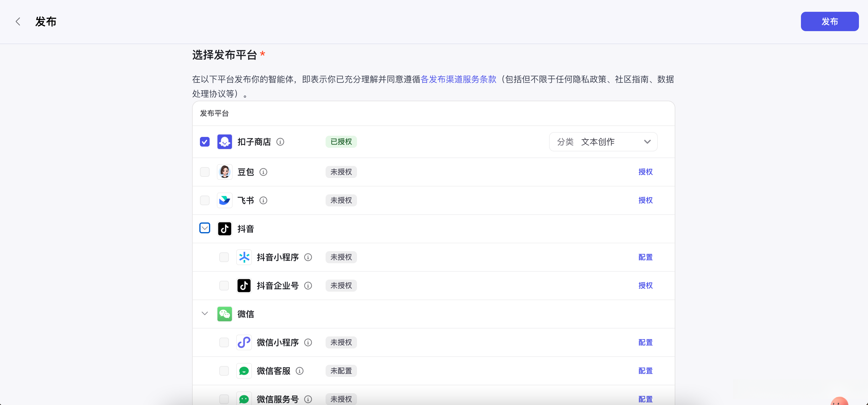Viewport: 868px width, 405px height.
Task: Collapse the 微信 platform section
Action: [x=204, y=314]
